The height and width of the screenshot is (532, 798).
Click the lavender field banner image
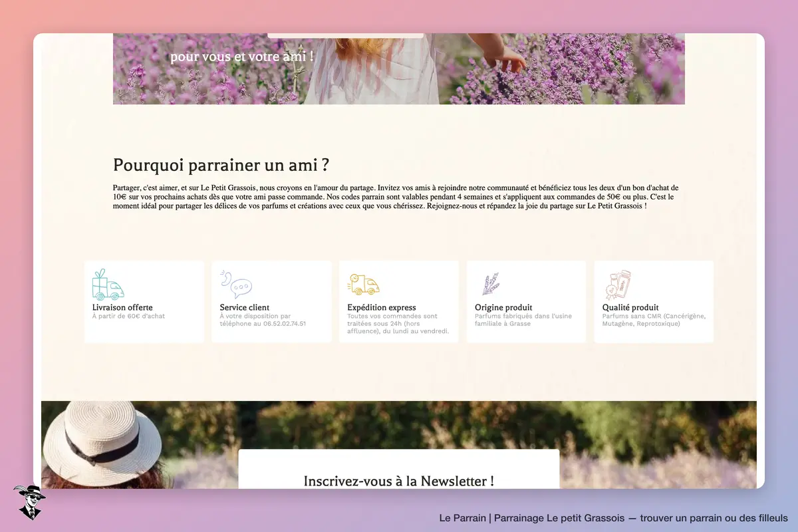tap(399, 69)
